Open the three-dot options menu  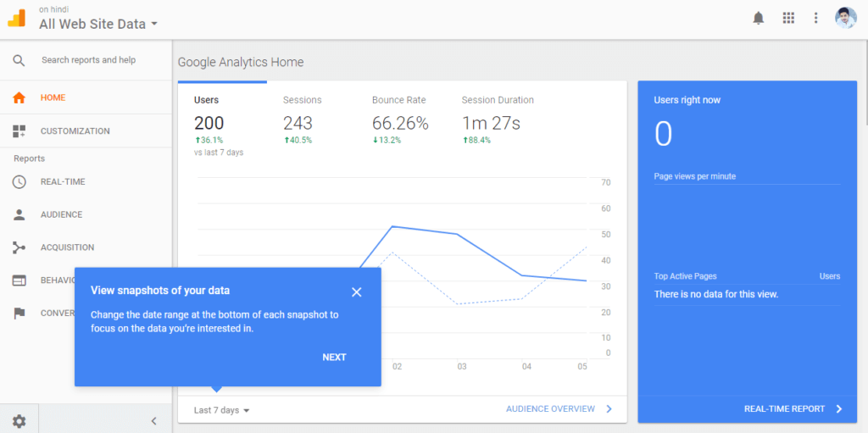(815, 19)
